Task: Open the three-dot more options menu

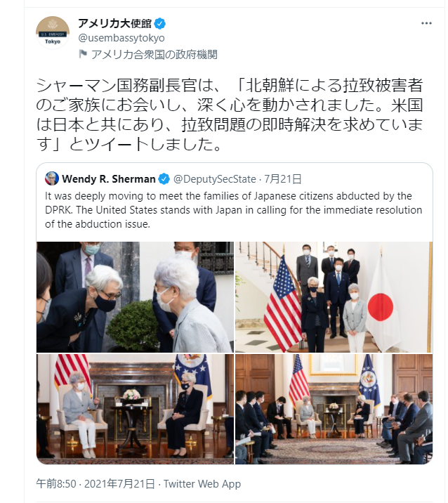Action: (426, 23)
